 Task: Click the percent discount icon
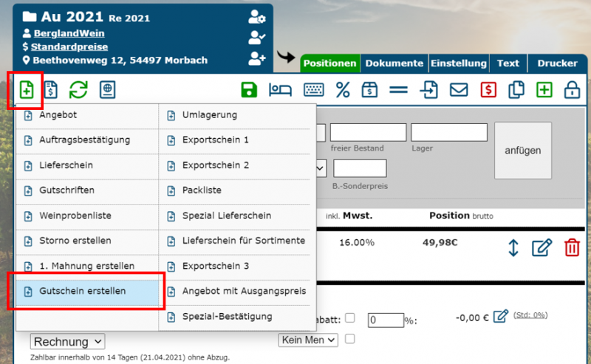pos(343,90)
